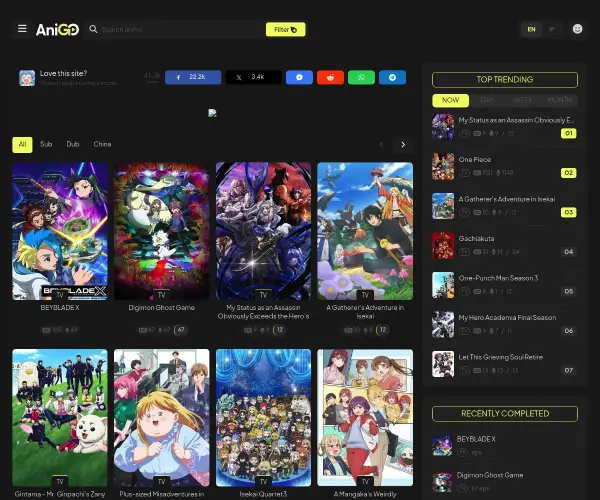Click One-Punch Man trending thumbnail
600x500 pixels.
click(x=443, y=285)
